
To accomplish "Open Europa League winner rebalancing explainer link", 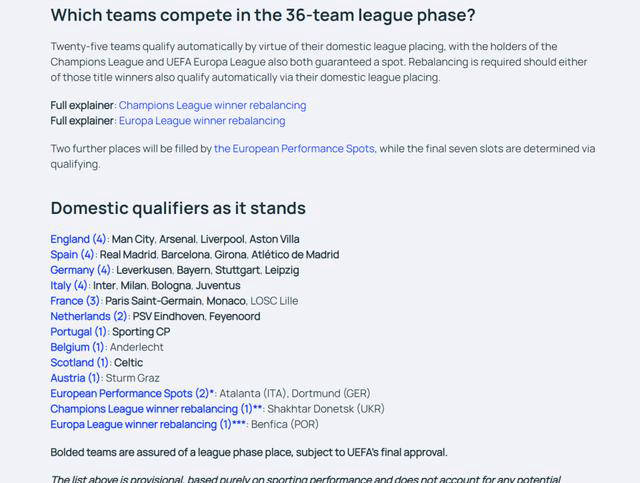I will (202, 121).
